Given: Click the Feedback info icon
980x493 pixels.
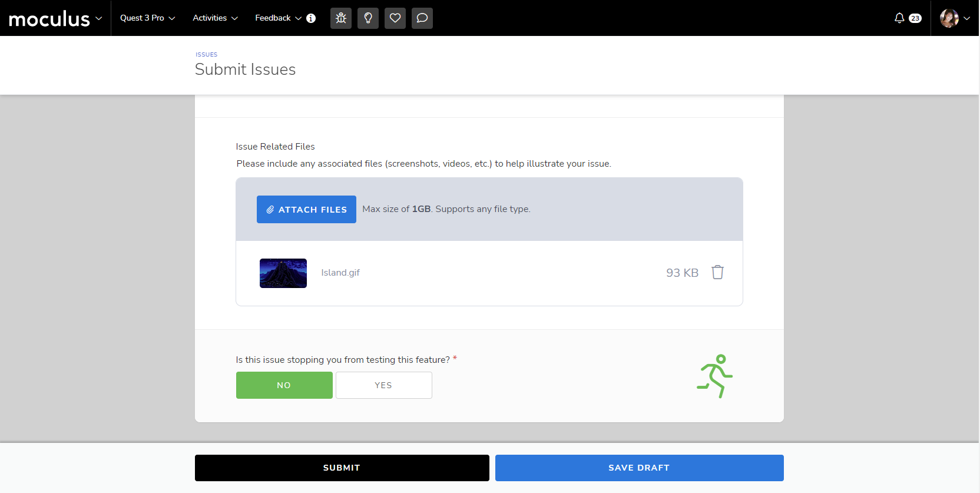Looking at the screenshot, I should tap(311, 18).
